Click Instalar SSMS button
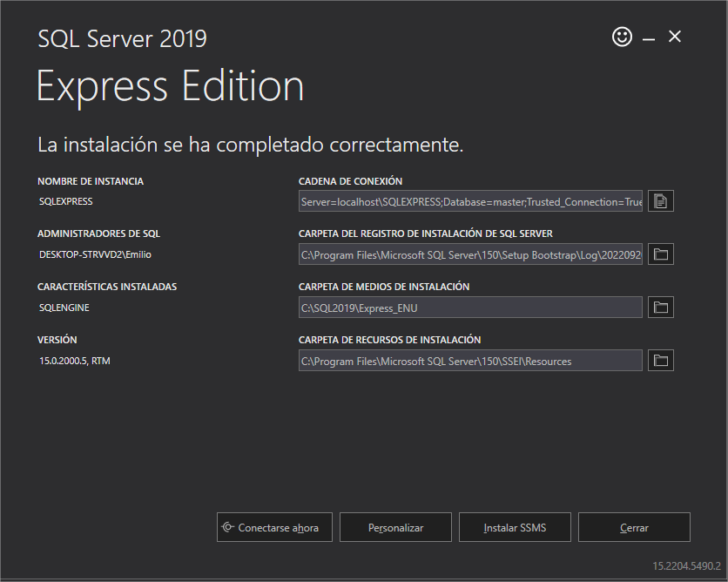The width and height of the screenshot is (728, 582). (x=515, y=527)
